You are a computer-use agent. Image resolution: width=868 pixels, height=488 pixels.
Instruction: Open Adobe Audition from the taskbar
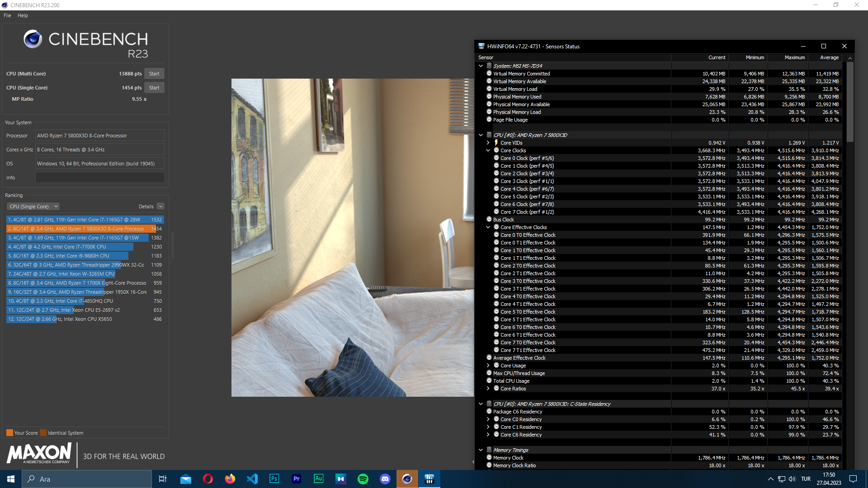pyautogui.click(x=318, y=479)
